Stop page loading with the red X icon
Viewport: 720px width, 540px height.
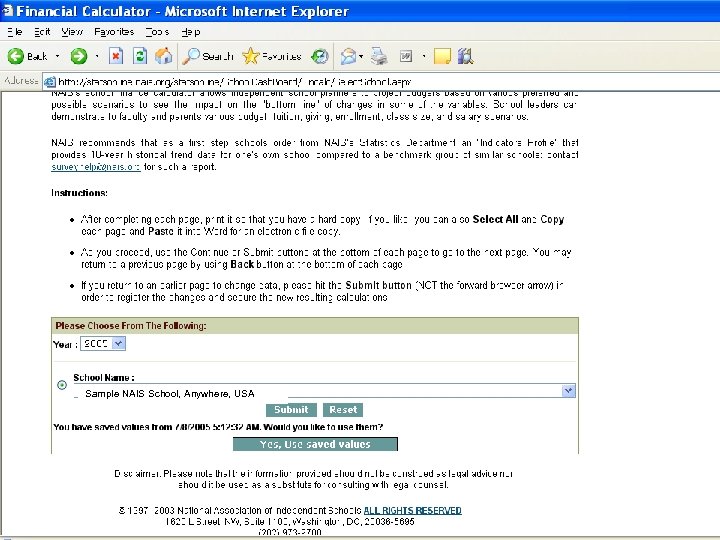tap(116, 56)
